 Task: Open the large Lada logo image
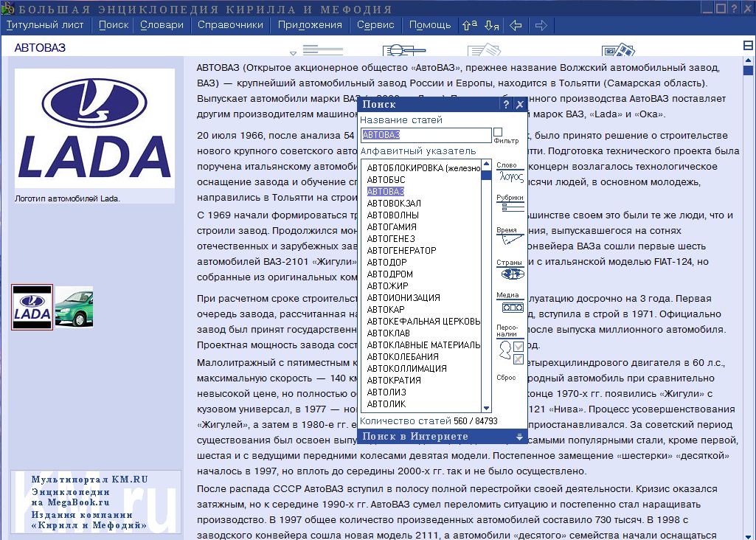click(94, 128)
